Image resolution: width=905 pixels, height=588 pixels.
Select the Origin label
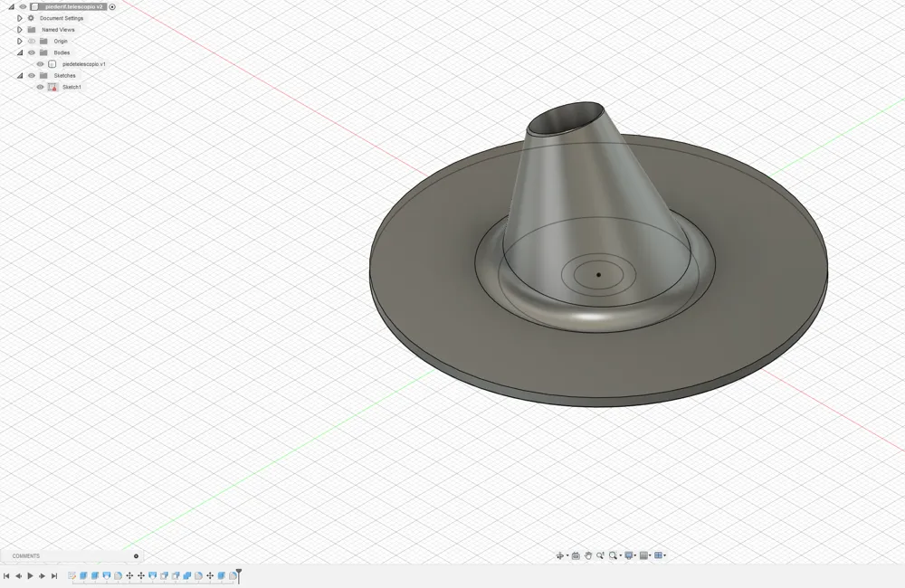point(61,42)
